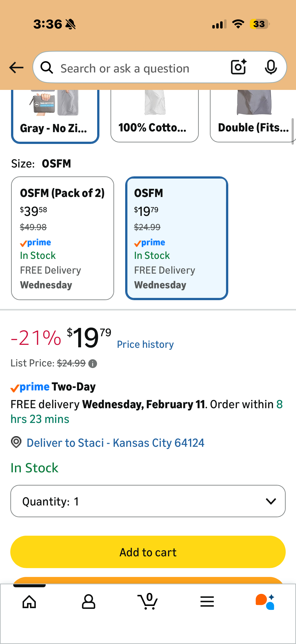Image resolution: width=296 pixels, height=644 pixels.
Task: Expand the Quantity dropdown
Action: tap(148, 501)
